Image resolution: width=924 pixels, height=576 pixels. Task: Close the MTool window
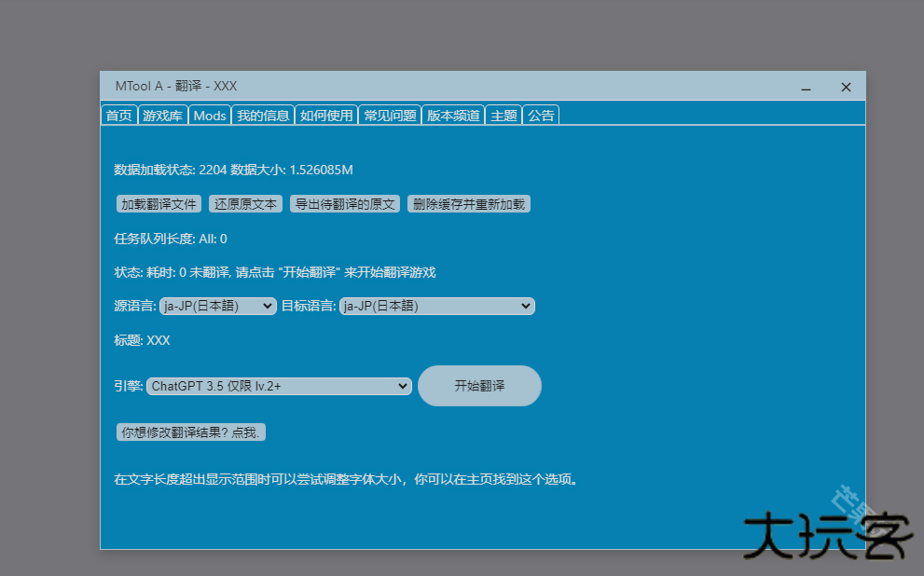coord(846,88)
